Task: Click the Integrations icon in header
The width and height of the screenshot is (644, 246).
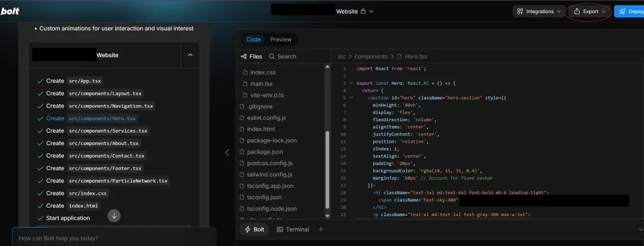Action: click(x=520, y=11)
